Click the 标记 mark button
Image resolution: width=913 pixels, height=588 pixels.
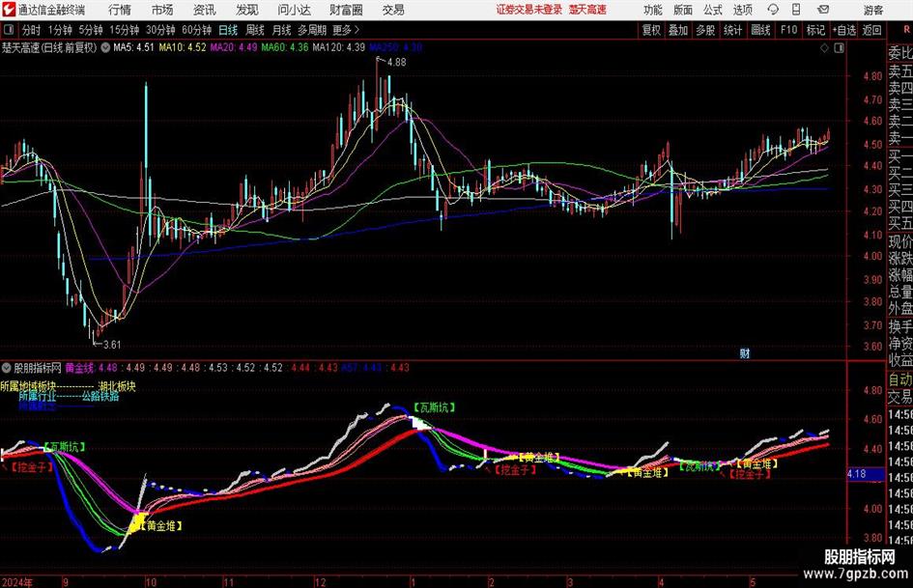(815, 30)
